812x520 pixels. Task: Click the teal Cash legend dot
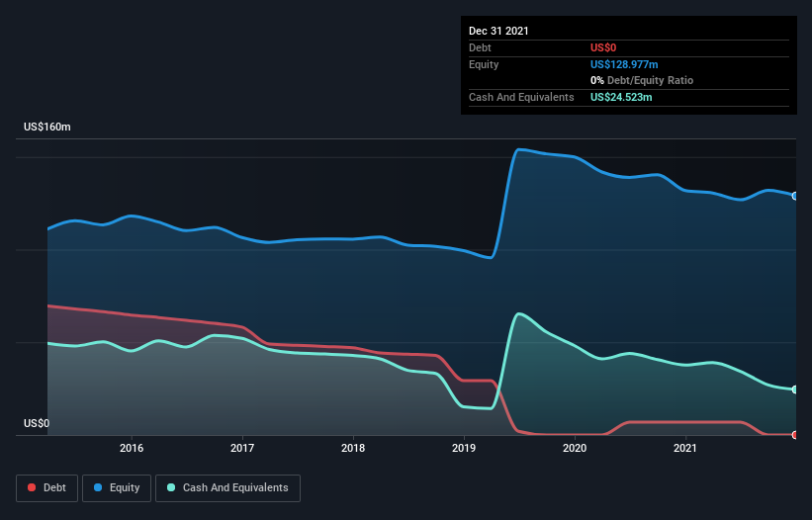tap(171, 487)
